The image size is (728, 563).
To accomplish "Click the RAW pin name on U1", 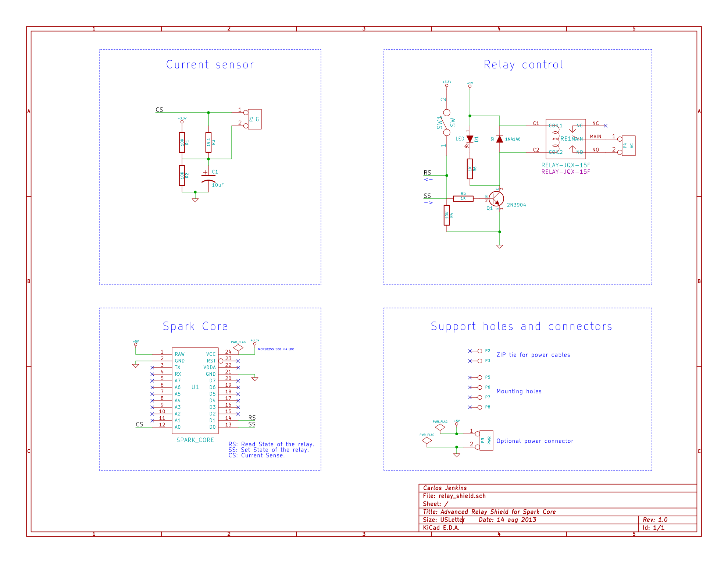I will tap(179, 354).
